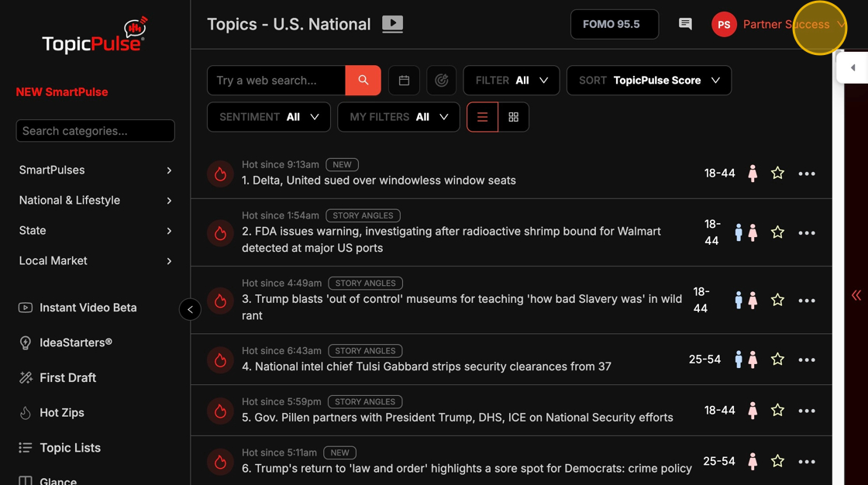Click flame icon for Delta, United story
The image size is (868, 485).
pos(220,174)
